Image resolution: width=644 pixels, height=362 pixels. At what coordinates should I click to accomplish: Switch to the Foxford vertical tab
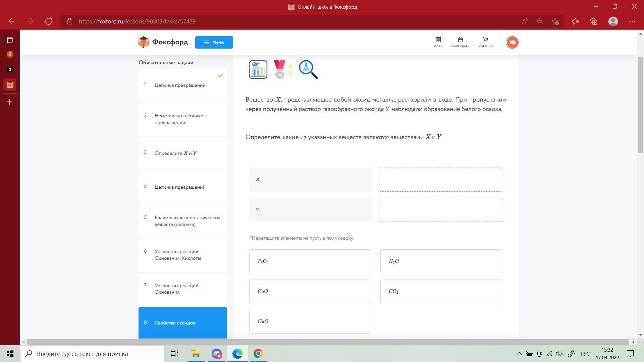[10, 84]
